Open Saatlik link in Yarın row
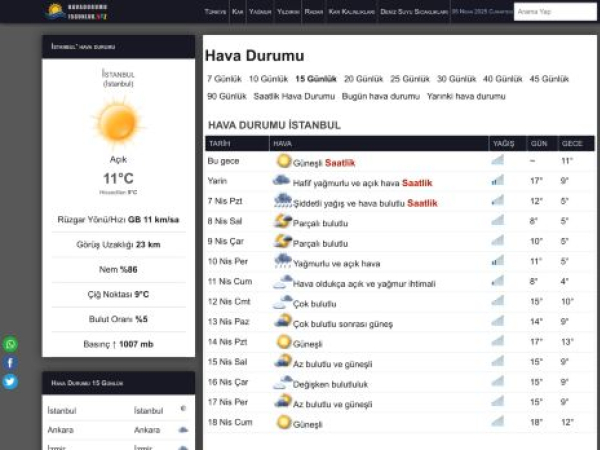The width and height of the screenshot is (600, 450). point(417,183)
